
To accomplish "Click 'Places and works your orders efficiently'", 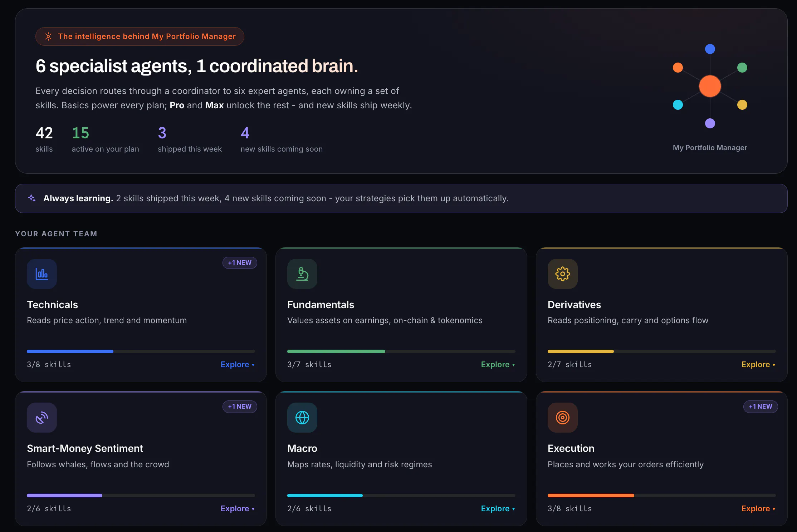I will point(626,464).
